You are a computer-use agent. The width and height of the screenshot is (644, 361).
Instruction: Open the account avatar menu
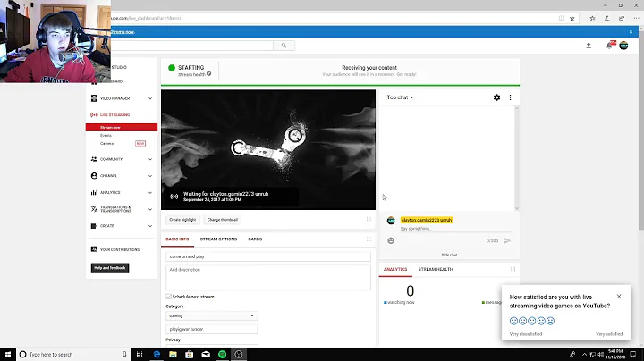[624, 46]
